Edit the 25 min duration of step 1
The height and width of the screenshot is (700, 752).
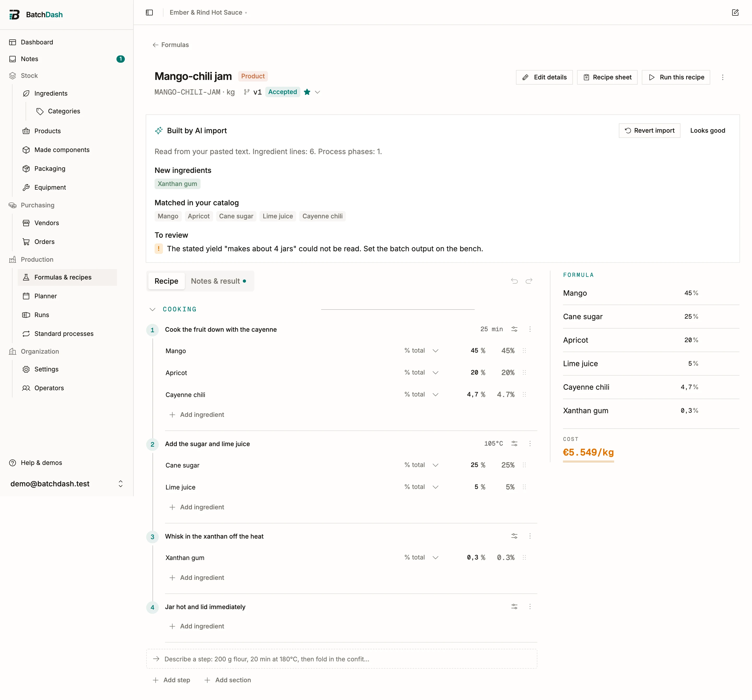(491, 329)
